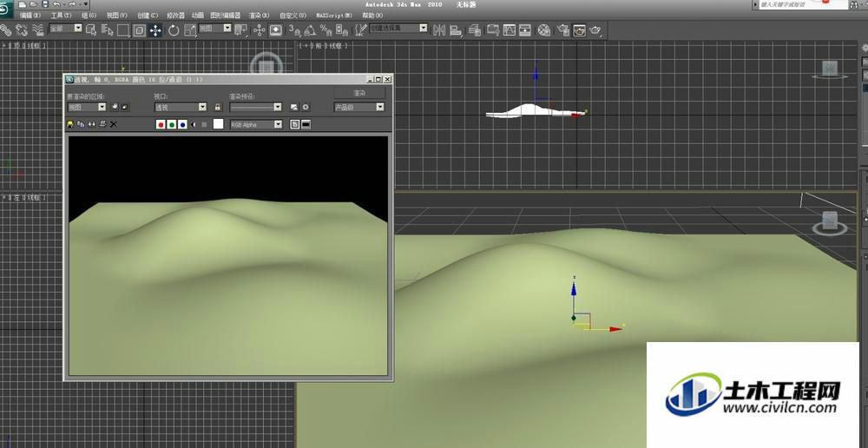The image size is (868, 448).
Task: Toggle the Angle Snap button
Action: [x=310, y=30]
